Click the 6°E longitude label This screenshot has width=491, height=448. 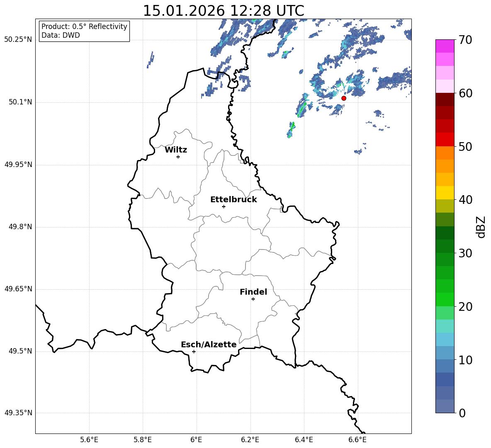196,440
